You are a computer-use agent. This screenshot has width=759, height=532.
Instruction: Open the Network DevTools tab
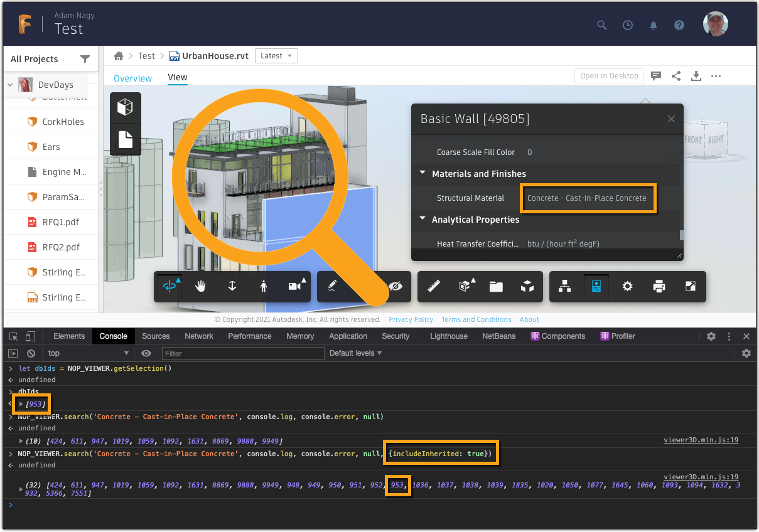199,336
